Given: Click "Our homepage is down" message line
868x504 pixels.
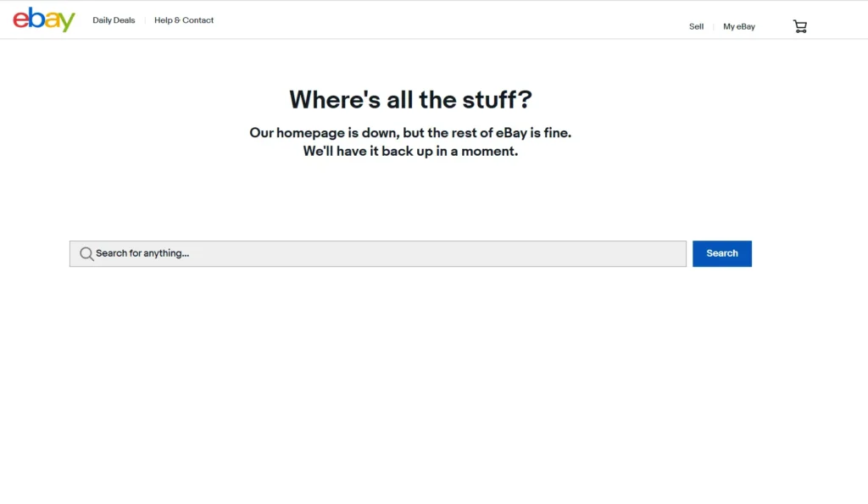Looking at the screenshot, I should click(x=410, y=133).
